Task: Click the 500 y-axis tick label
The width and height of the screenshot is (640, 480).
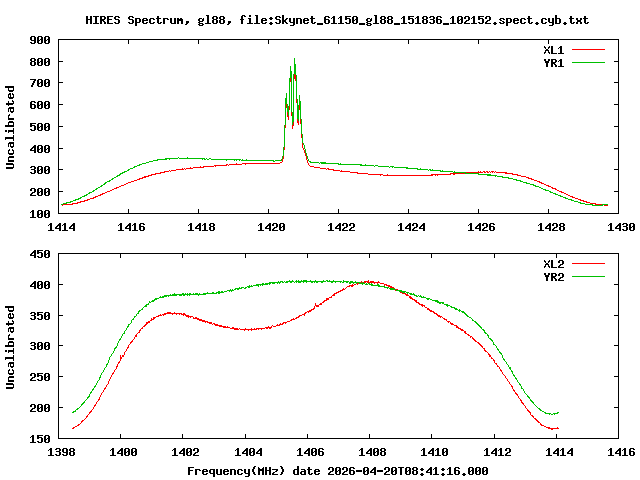Action: [x=40, y=127]
